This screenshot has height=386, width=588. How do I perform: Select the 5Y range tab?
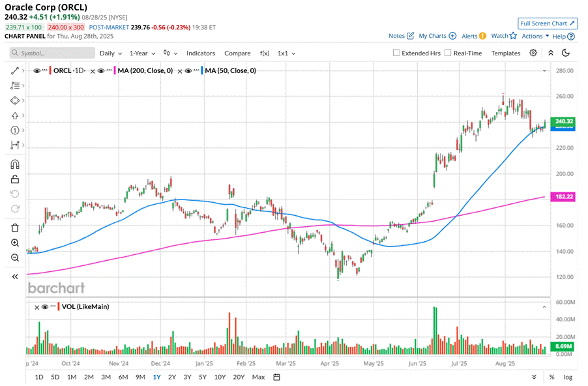(x=203, y=377)
